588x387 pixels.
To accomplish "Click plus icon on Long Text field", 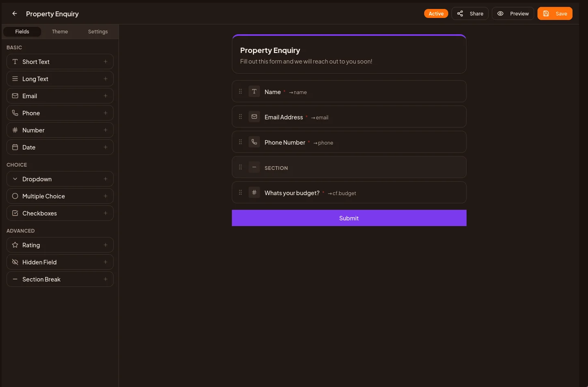I will pyautogui.click(x=106, y=79).
